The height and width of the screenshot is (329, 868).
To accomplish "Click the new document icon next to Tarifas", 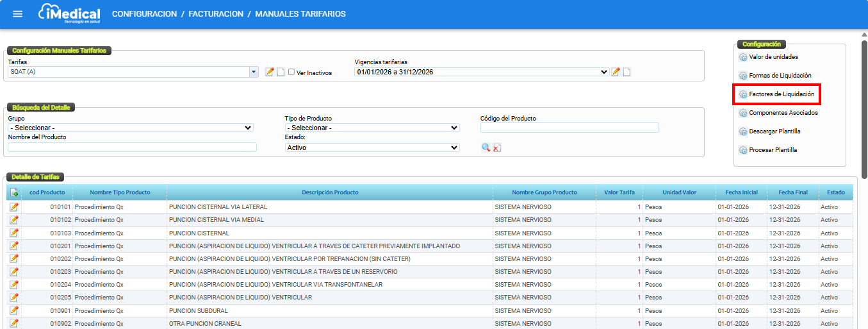I will point(281,72).
